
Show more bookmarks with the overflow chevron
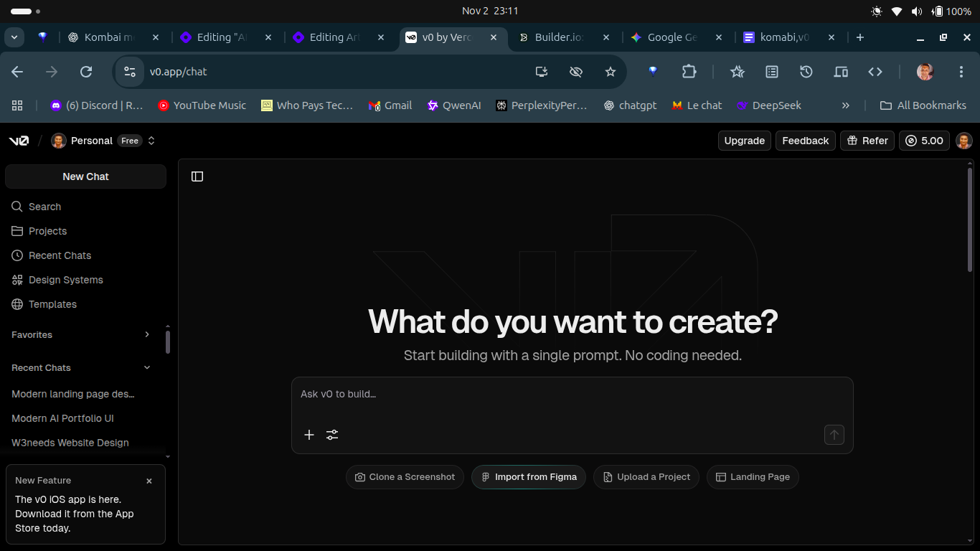(x=846, y=105)
